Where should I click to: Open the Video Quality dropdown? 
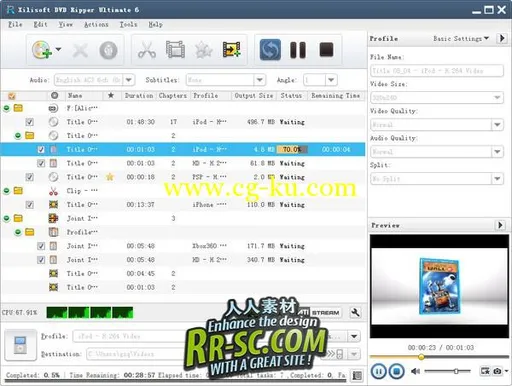(x=497, y=125)
